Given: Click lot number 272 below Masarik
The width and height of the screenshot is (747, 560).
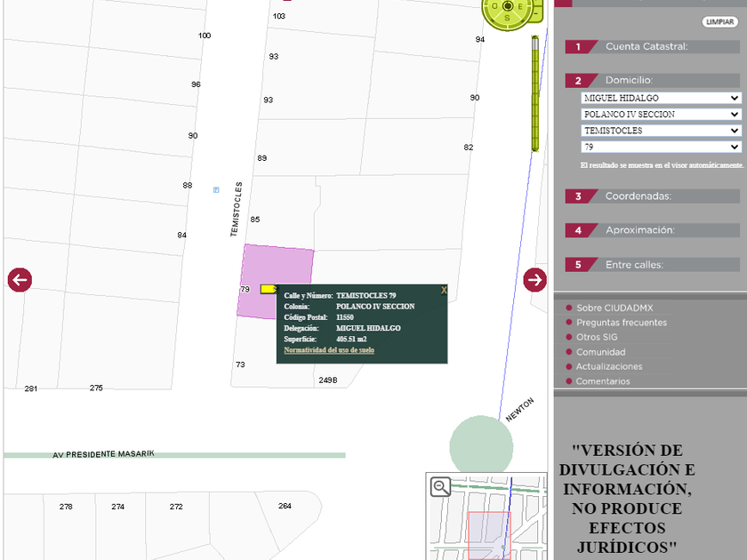Looking at the screenshot, I should [176, 507].
